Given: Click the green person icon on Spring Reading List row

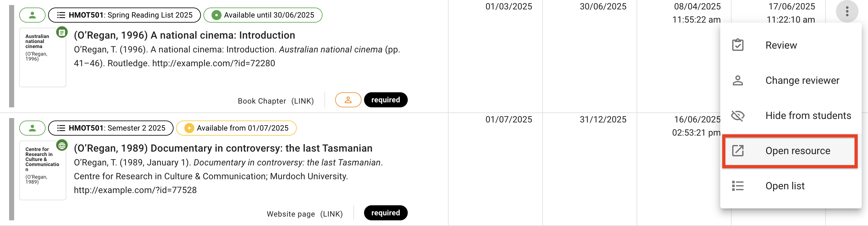Looking at the screenshot, I should point(32,15).
